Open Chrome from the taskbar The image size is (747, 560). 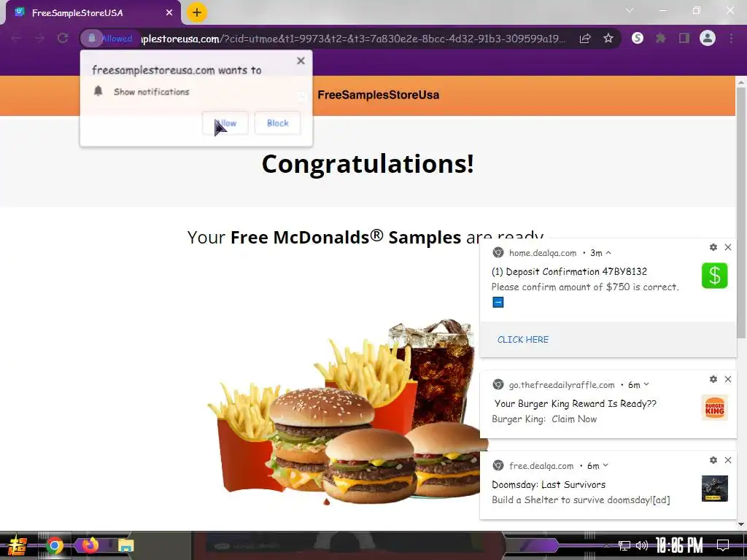[x=54, y=545]
